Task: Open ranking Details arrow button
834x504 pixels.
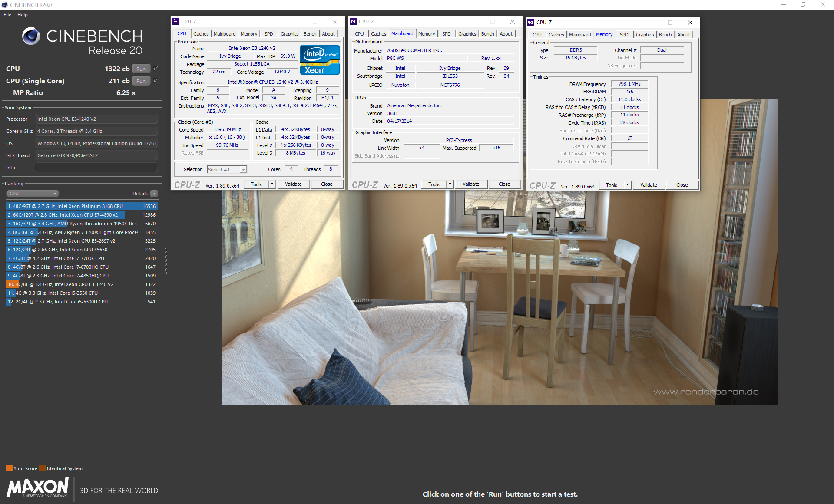Action: tap(154, 194)
